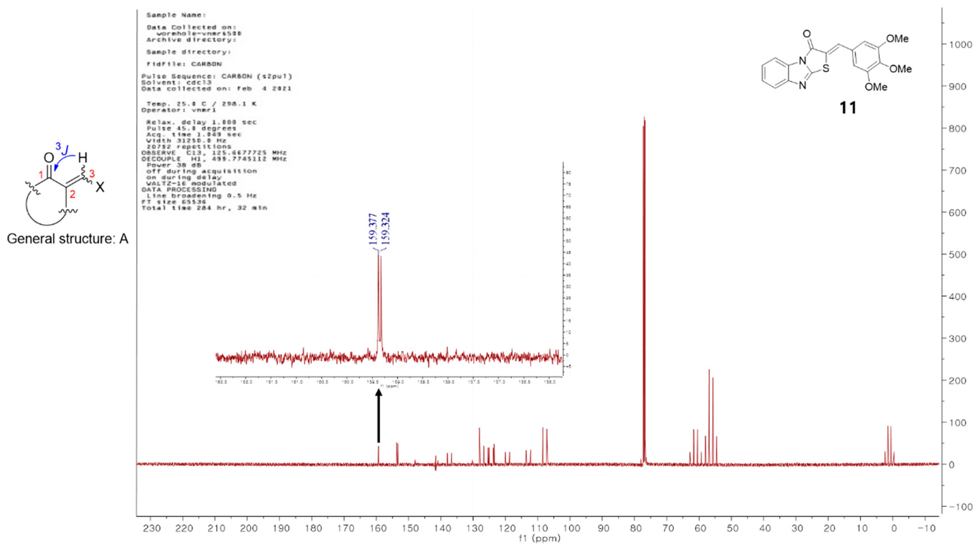Click compound number 11 label
Viewport: 980px width, 550px height.
[848, 108]
